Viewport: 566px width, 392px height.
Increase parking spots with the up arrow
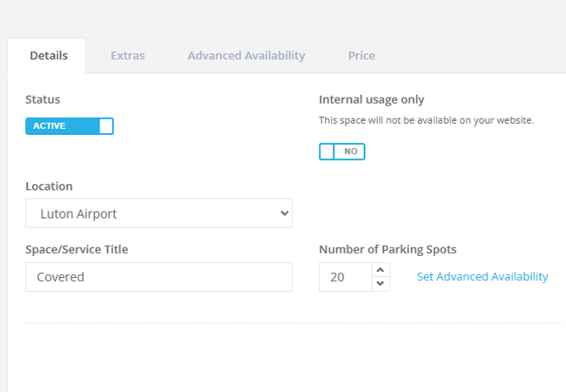click(x=381, y=270)
